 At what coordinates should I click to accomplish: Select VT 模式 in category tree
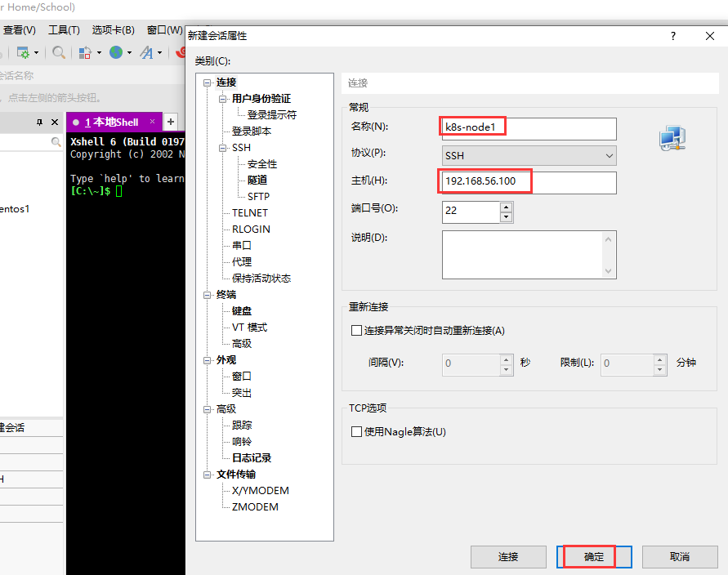pyautogui.click(x=250, y=328)
